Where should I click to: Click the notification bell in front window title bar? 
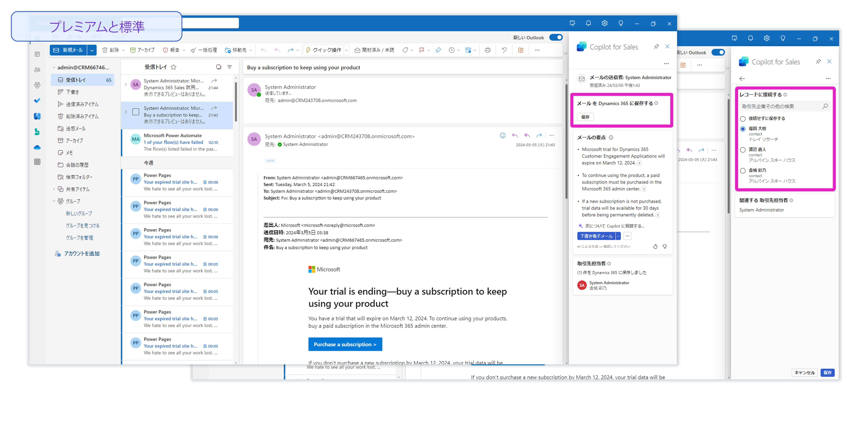click(x=588, y=23)
